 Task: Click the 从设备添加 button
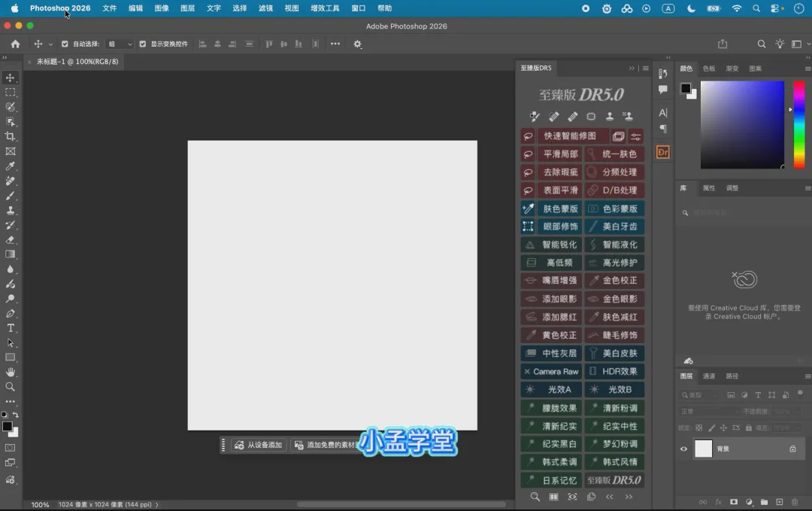(x=259, y=445)
